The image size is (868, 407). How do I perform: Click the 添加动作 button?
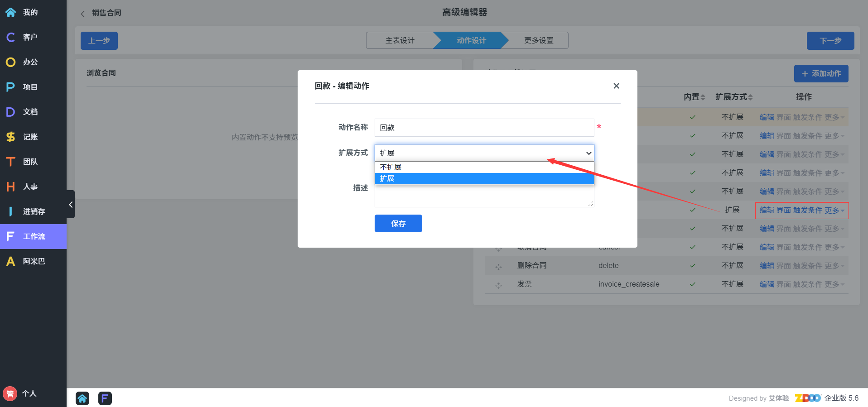(821, 73)
